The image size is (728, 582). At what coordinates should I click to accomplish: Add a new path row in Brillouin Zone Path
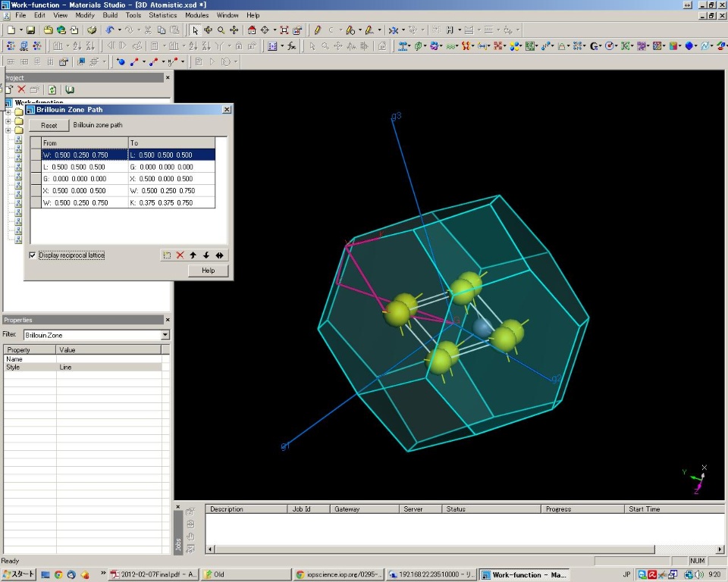pos(167,255)
